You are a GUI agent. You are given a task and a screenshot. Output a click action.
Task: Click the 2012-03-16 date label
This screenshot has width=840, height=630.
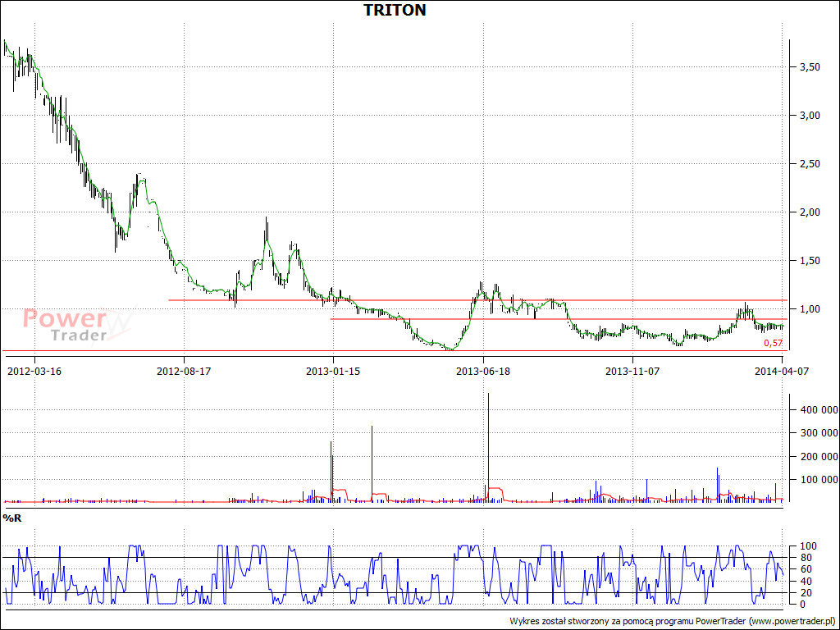point(34,372)
